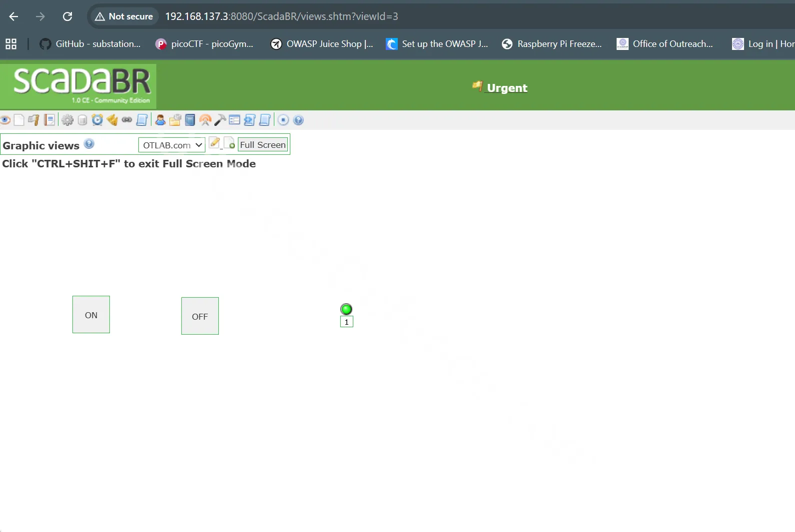Viewport: 795px width, 532px height.
Task: Open OWASP Juice Shop bookmark
Action: click(322, 44)
